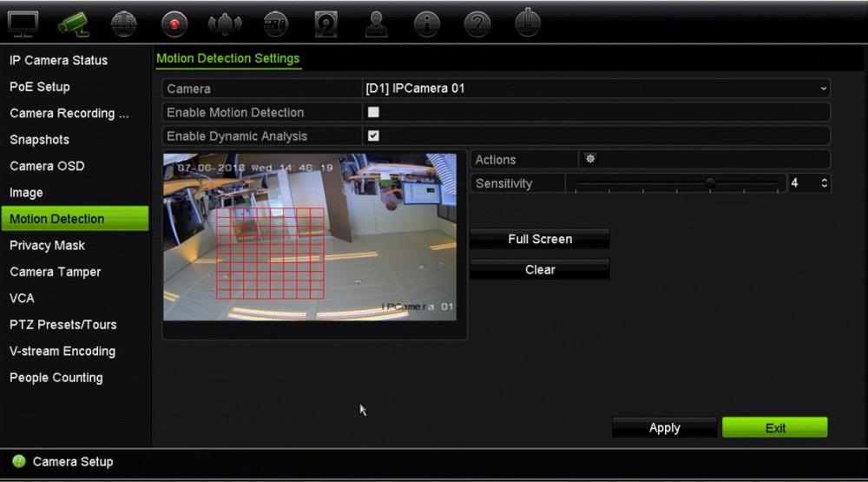The image size is (868, 482).
Task: Open the Camera selection dropdown
Action: 596,89
